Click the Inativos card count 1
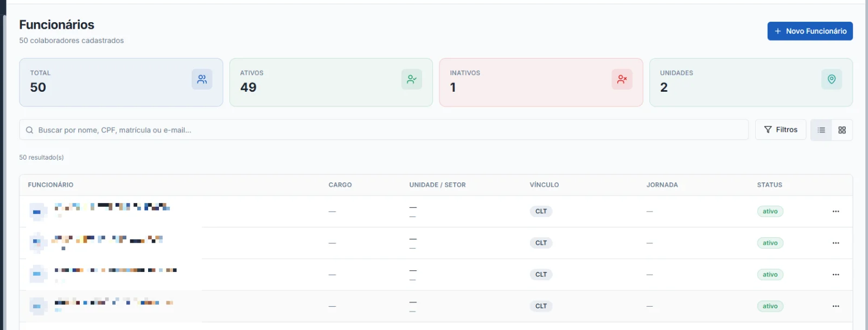The image size is (868, 330). coord(452,87)
